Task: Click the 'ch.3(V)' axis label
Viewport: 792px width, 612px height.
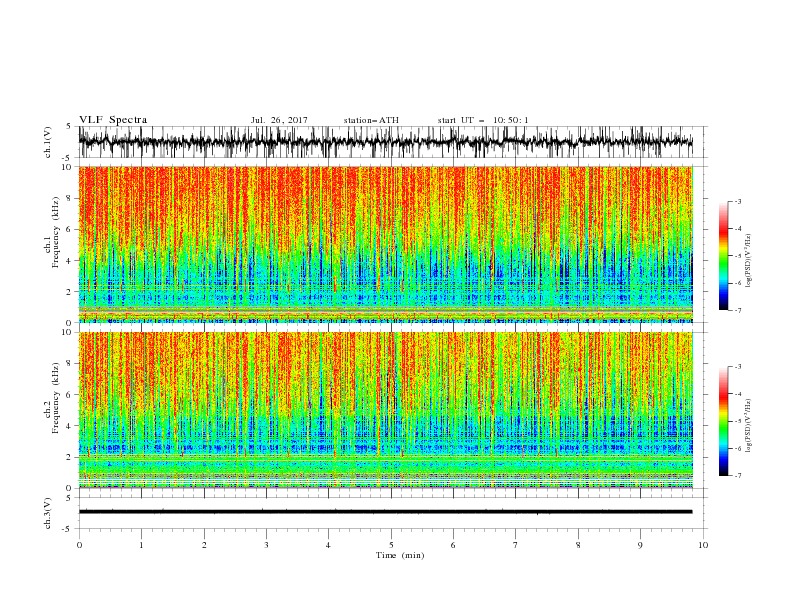Action: 48,513
